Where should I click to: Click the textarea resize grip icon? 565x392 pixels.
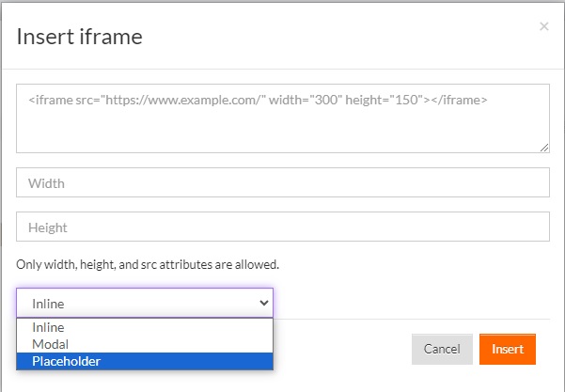tap(544, 148)
